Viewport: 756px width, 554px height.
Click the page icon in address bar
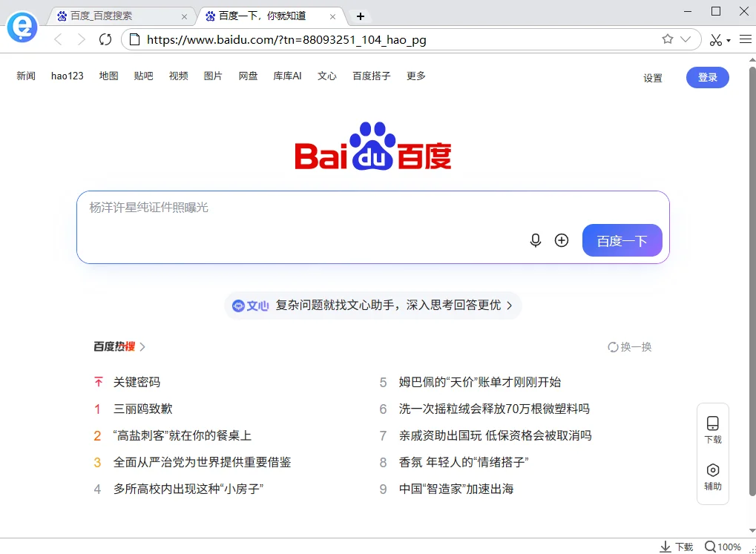pyautogui.click(x=135, y=39)
